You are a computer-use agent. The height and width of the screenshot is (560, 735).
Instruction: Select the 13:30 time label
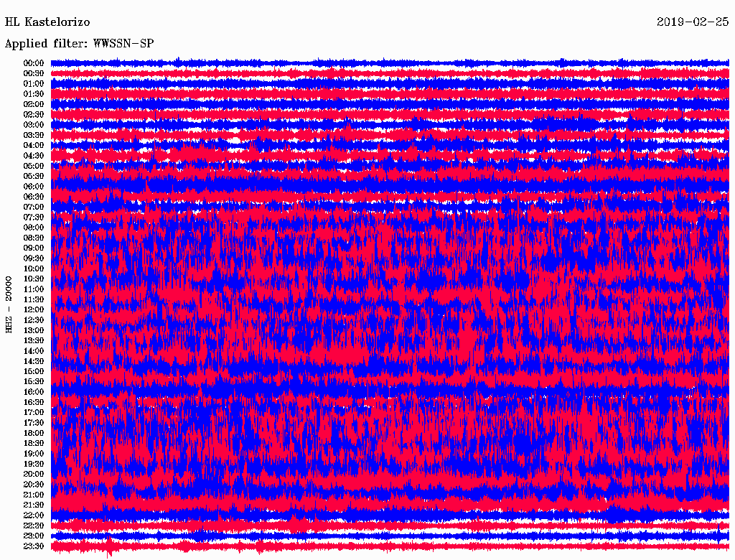(34, 340)
